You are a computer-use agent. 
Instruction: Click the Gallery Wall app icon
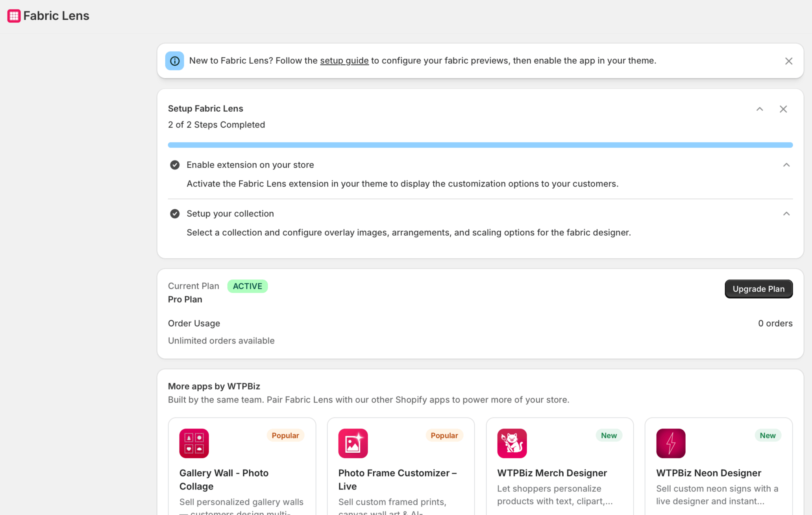pyautogui.click(x=194, y=443)
